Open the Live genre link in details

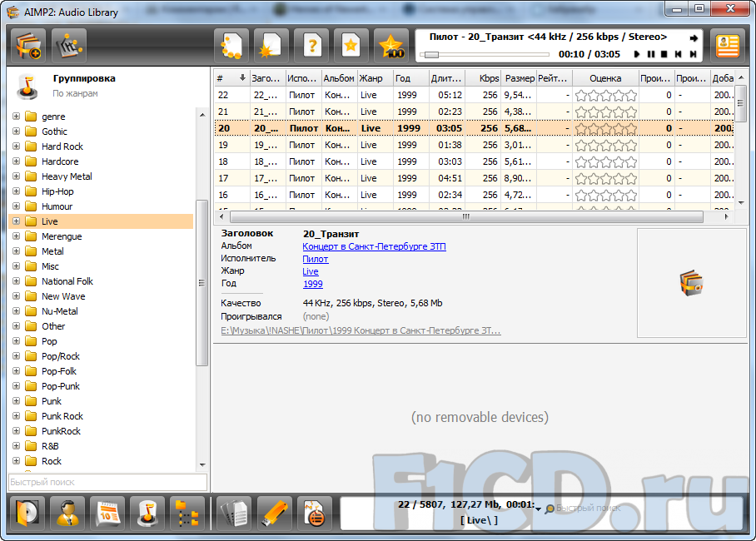click(x=311, y=271)
